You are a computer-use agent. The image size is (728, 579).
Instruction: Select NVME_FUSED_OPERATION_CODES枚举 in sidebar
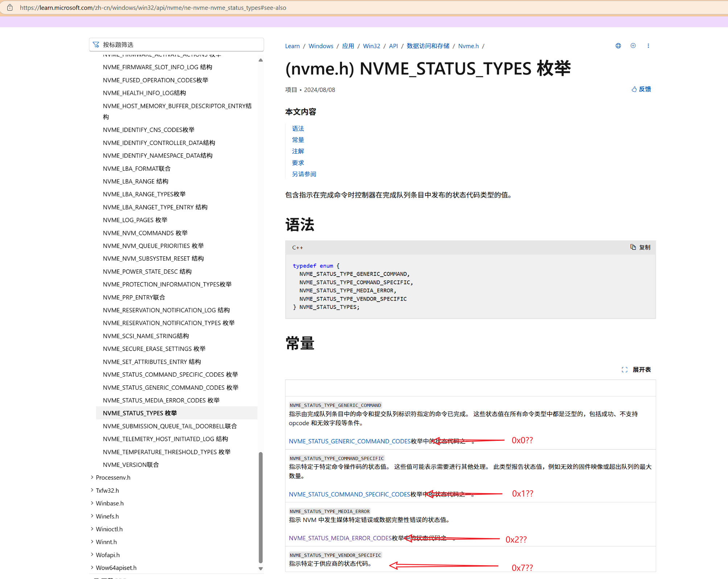[156, 80]
